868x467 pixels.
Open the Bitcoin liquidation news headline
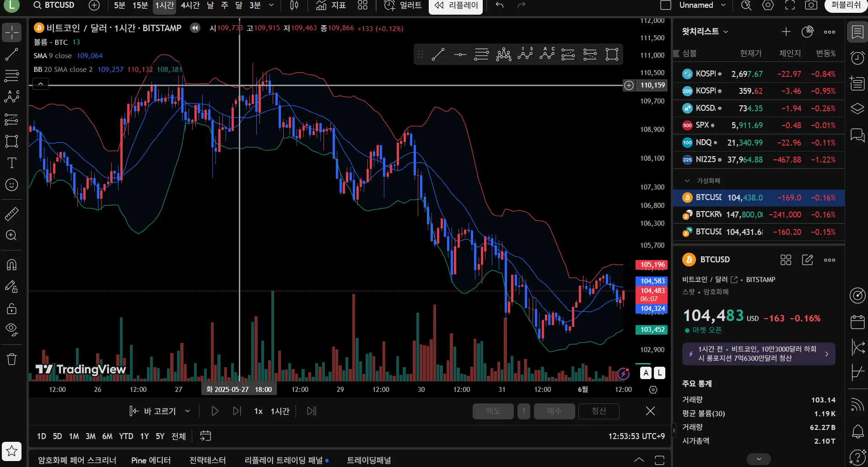[758, 353]
